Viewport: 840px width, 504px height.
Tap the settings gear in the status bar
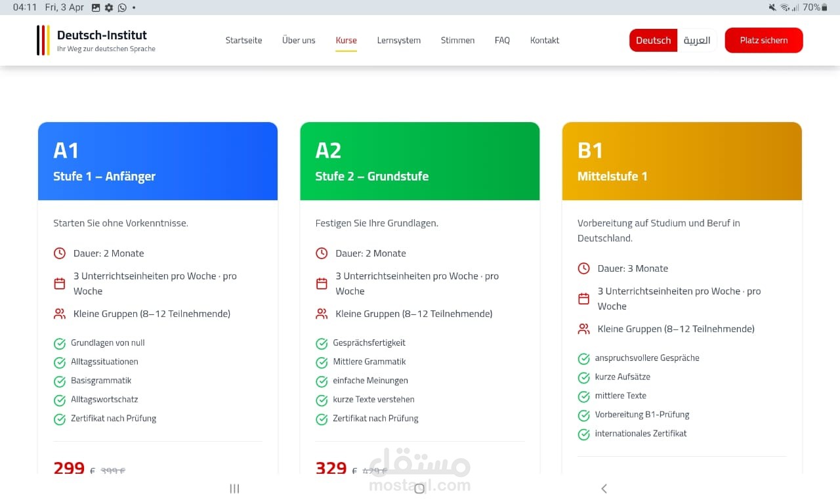pos(109,7)
